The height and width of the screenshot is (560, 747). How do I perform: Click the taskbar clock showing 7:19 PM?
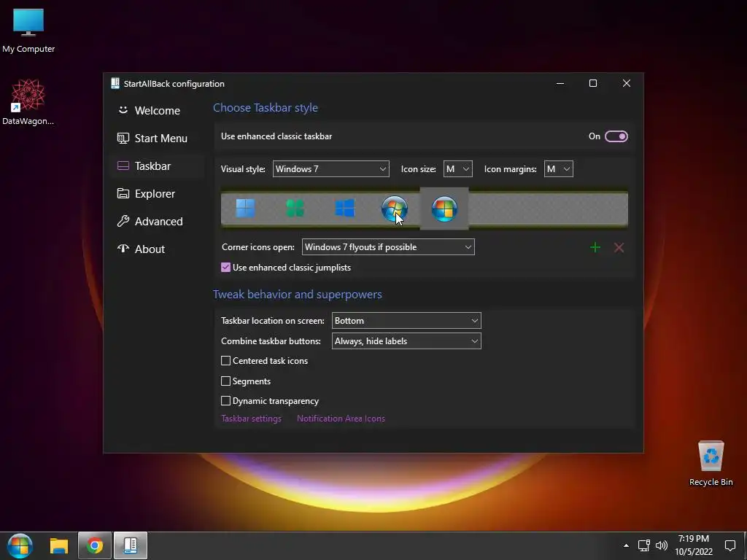click(694, 545)
